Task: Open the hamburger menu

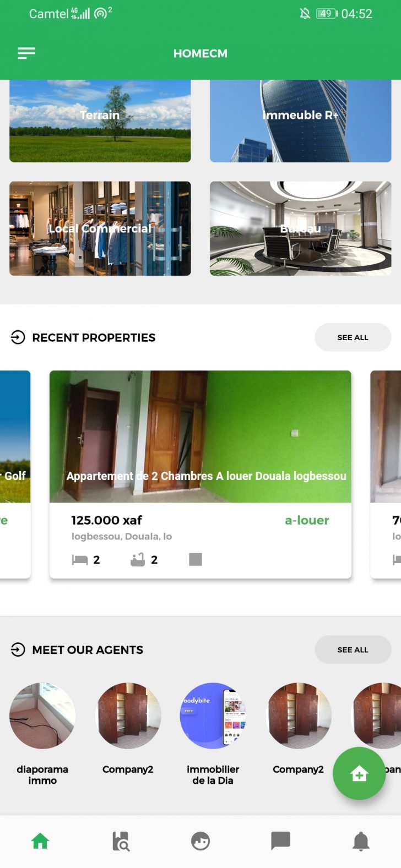Action: click(26, 53)
